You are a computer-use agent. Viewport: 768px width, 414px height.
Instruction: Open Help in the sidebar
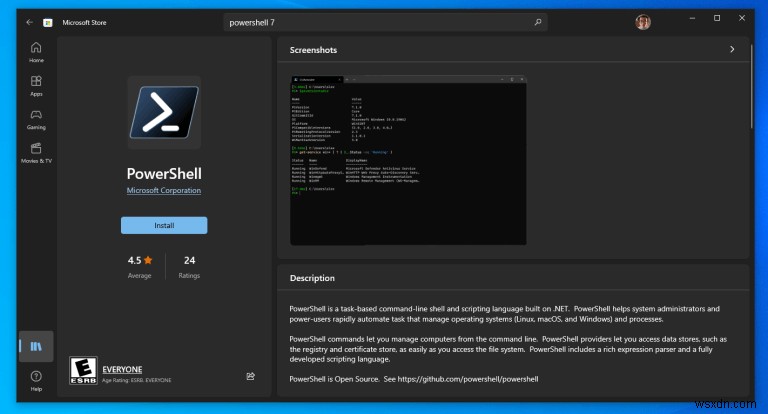(x=36, y=381)
